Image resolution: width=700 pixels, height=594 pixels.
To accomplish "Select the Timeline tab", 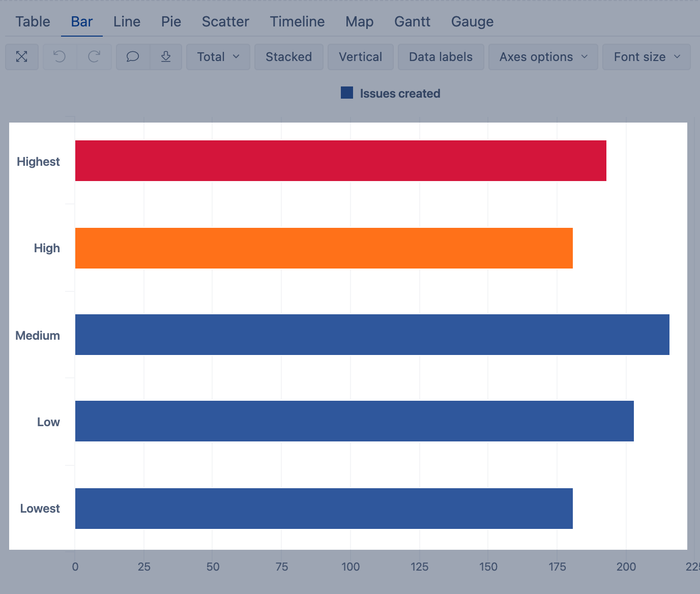I will pyautogui.click(x=297, y=21).
